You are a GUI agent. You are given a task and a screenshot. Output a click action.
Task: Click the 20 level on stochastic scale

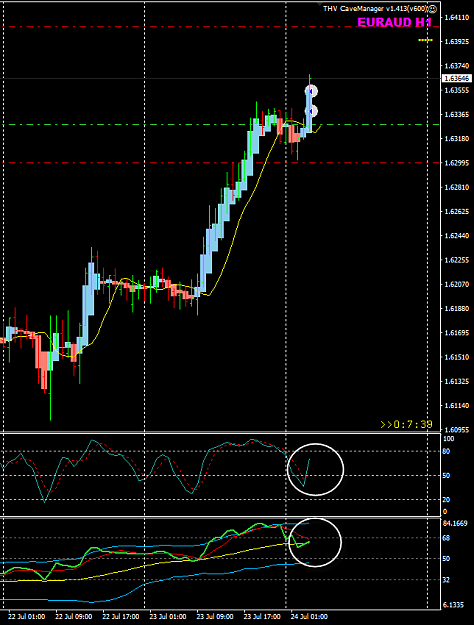point(446,500)
